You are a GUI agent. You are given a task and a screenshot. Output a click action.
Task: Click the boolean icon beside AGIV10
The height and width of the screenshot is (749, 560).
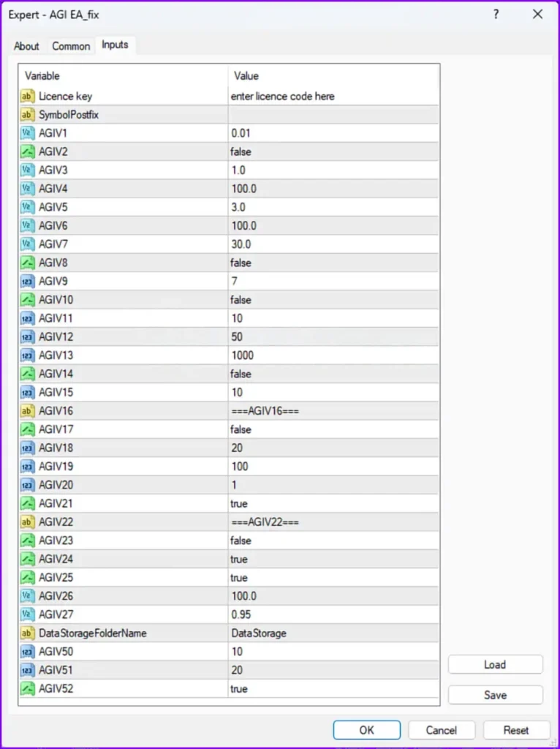pos(28,300)
